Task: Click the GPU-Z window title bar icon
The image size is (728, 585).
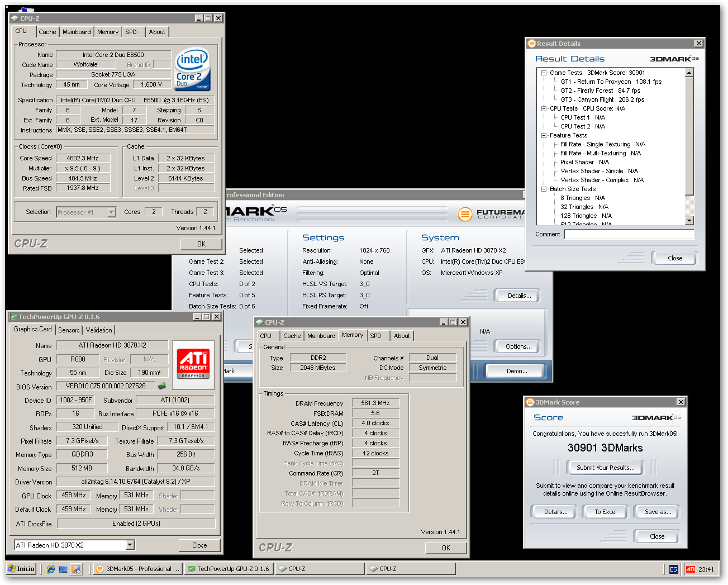Action: (x=14, y=317)
